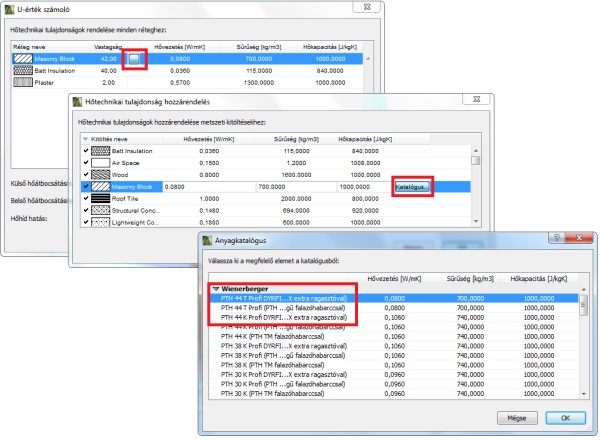Click the Anyagkatalógus title bar app icon
The image size is (600, 440).
coord(207,240)
